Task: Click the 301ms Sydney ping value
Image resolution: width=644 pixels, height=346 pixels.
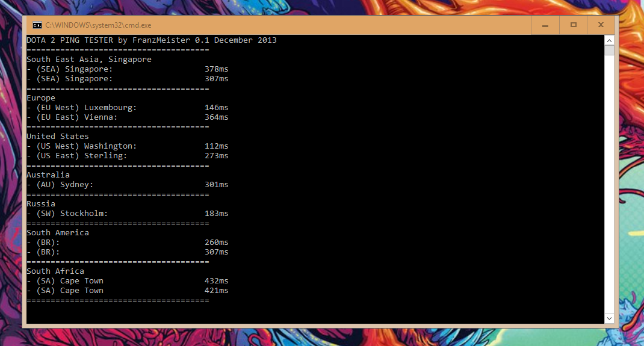Action: point(217,185)
